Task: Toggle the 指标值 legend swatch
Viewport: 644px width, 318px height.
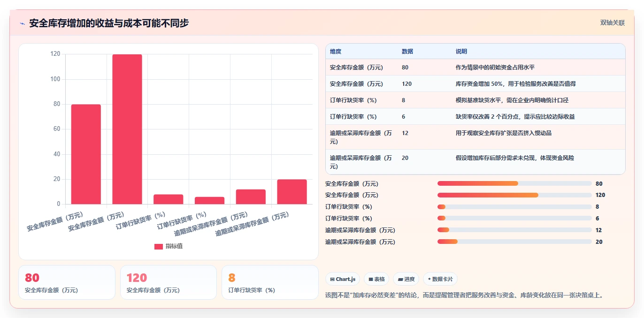Action: tap(159, 246)
